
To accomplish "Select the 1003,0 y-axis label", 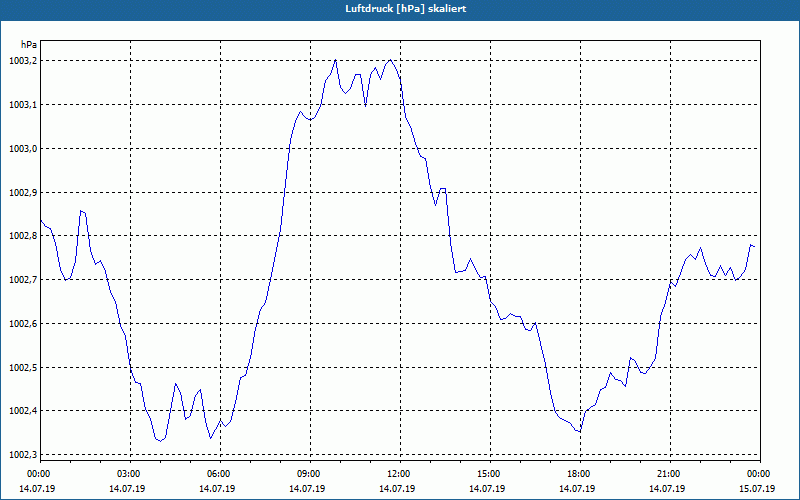I will pyautogui.click(x=23, y=148).
